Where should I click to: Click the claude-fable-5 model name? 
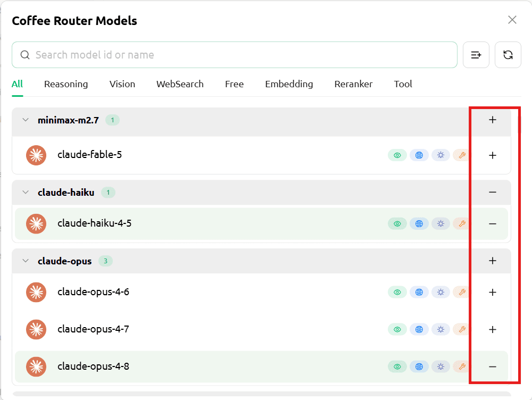(89, 155)
